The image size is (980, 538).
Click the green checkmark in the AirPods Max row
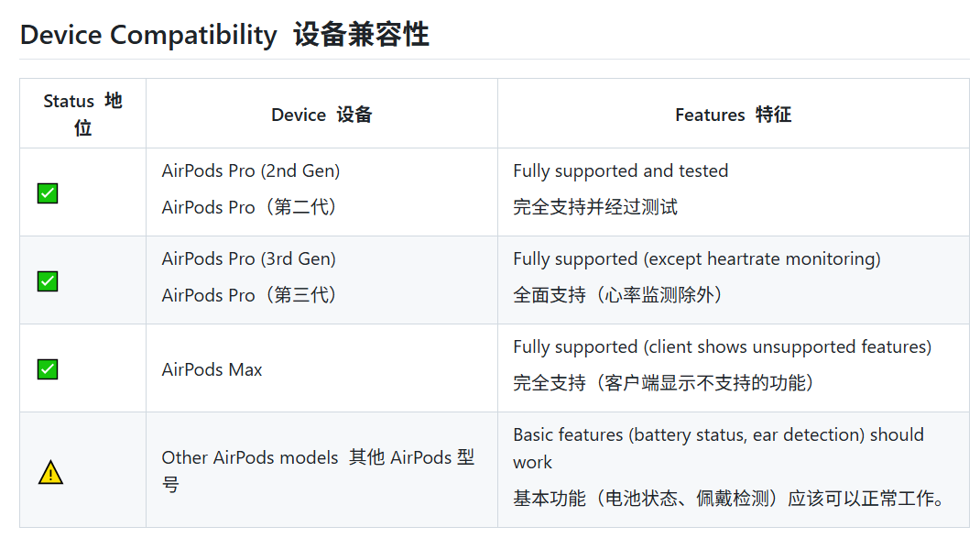pos(48,369)
